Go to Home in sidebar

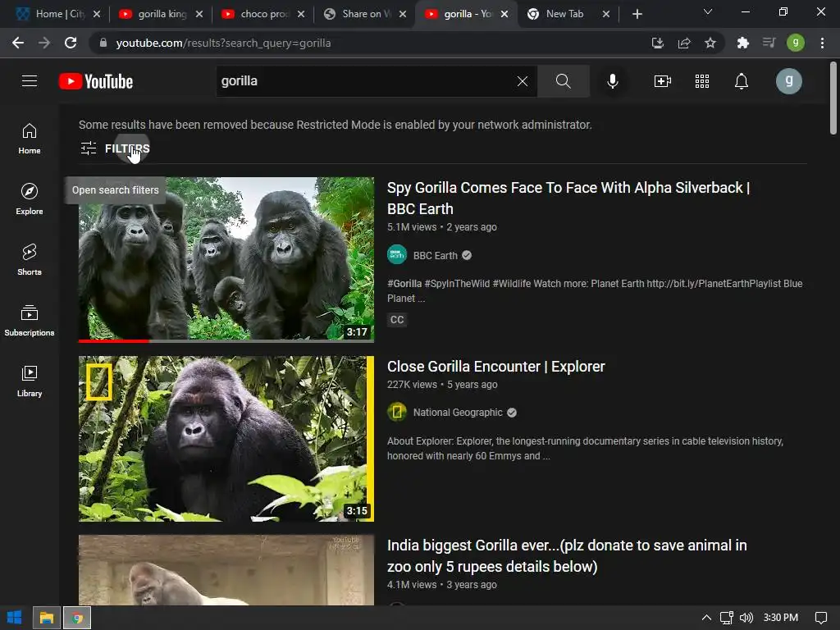pos(30,139)
